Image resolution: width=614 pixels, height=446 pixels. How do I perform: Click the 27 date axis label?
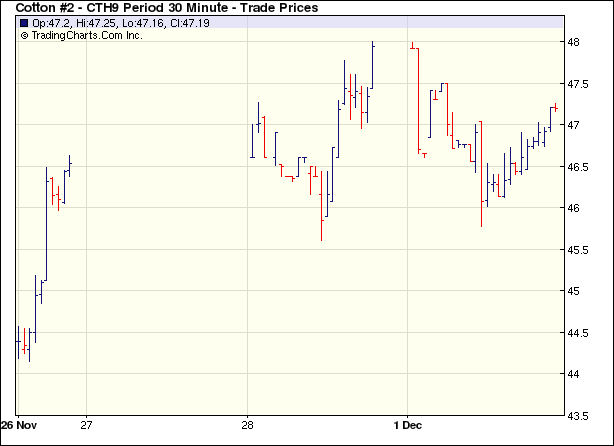click(87, 422)
